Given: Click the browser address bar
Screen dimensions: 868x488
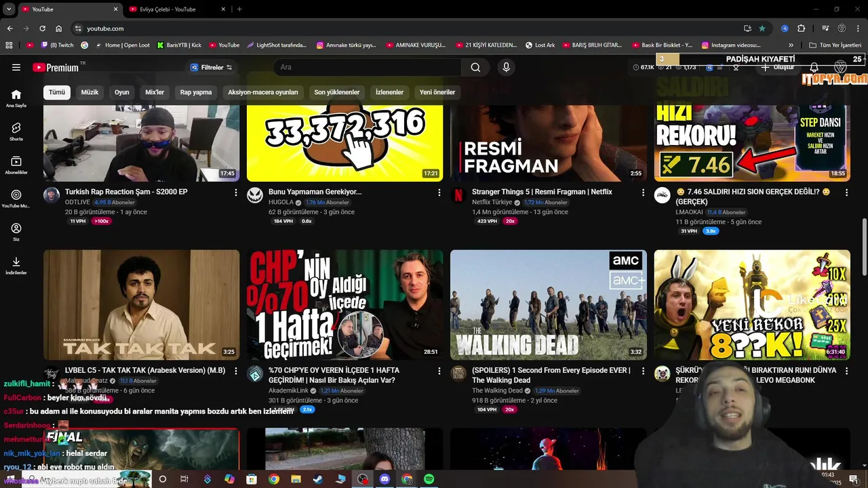Looking at the screenshot, I should click(x=407, y=28).
